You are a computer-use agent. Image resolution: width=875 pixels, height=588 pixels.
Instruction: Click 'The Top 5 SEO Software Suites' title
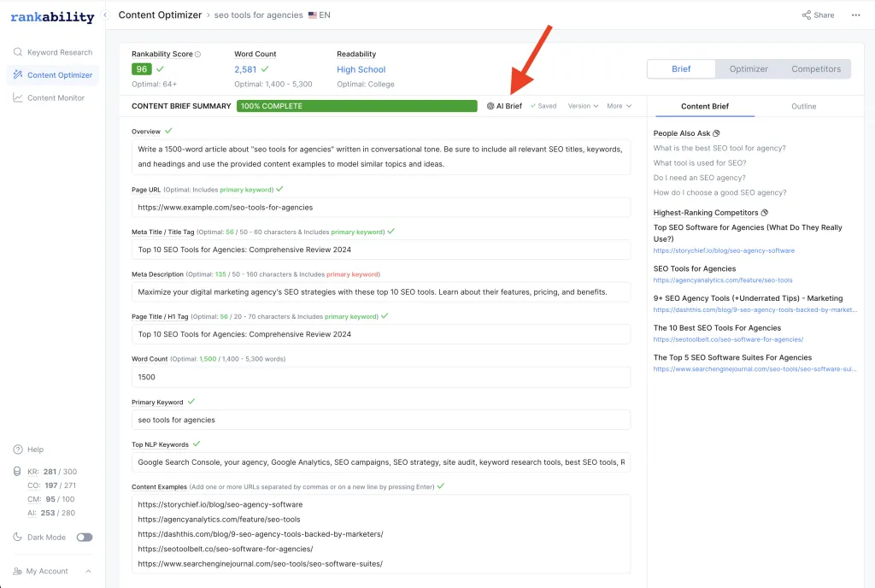[x=732, y=357]
